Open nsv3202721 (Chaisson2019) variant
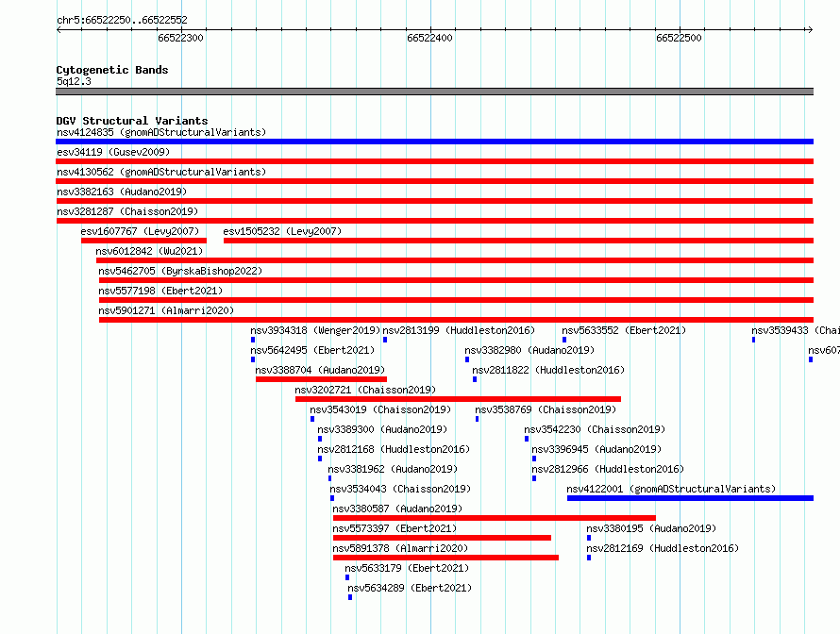The height and width of the screenshot is (634, 840). 365,390
